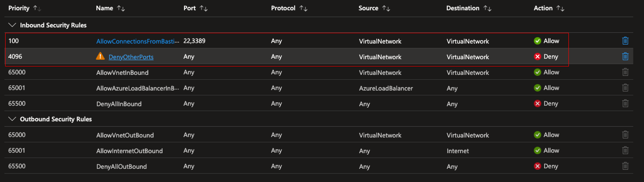
Task: Sort rules by Protocol column arrows
Action: pyautogui.click(x=303, y=8)
